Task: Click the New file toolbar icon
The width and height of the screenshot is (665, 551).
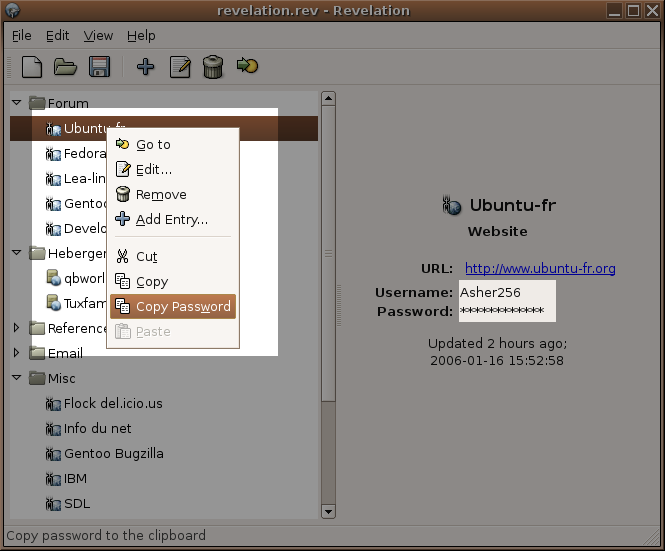Action: [x=32, y=67]
